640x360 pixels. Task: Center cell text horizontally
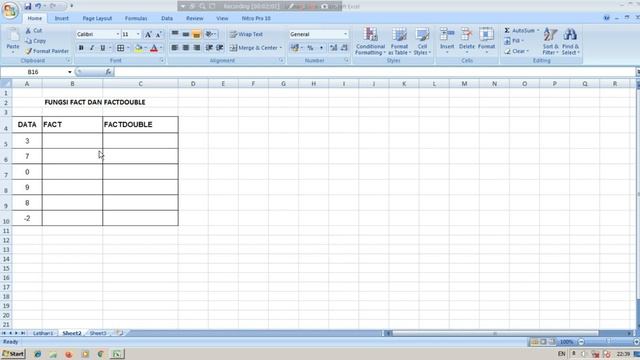click(x=186, y=48)
